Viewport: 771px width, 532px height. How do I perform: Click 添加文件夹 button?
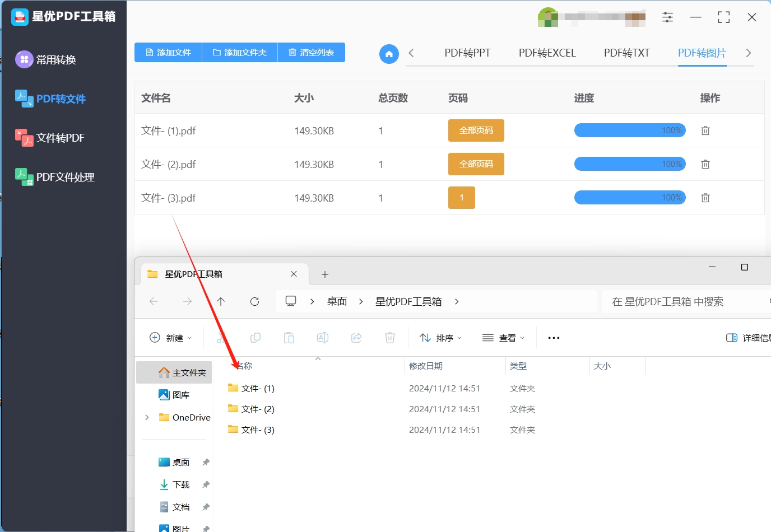pyautogui.click(x=240, y=52)
